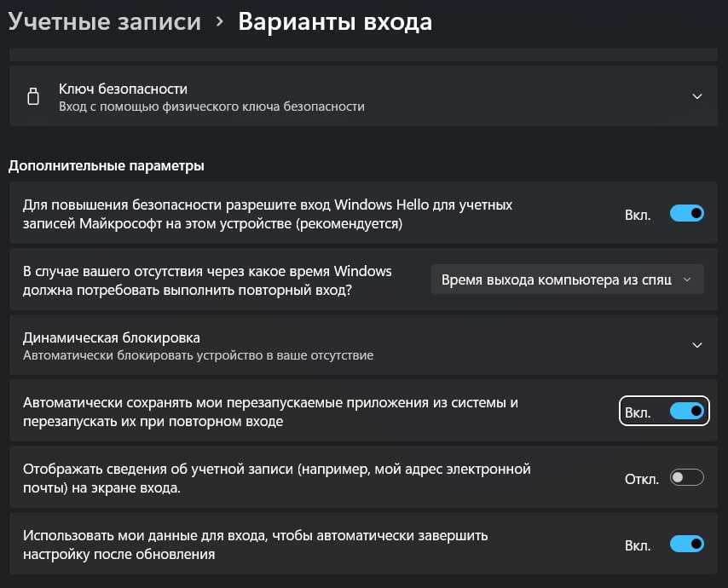Click the Автоматически блокировать устройство description
This screenshot has width=728, height=588.
tap(198, 355)
